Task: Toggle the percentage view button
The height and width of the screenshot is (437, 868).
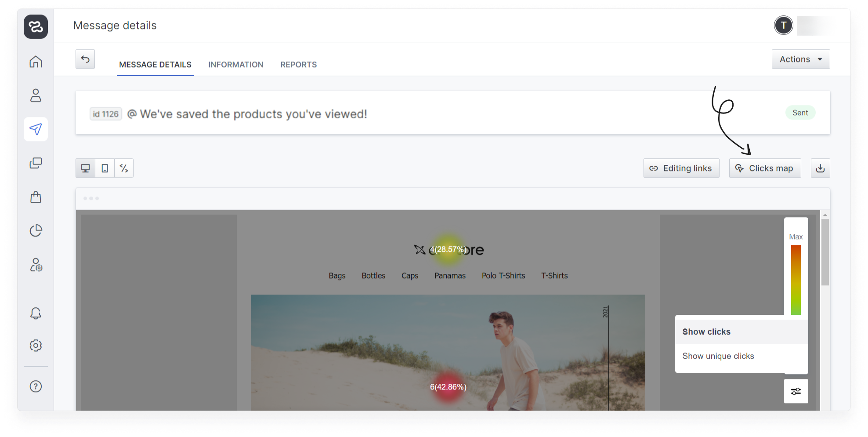Action: tap(124, 168)
